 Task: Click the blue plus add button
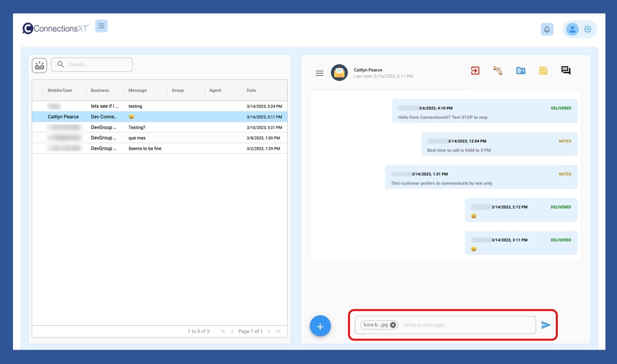click(320, 327)
